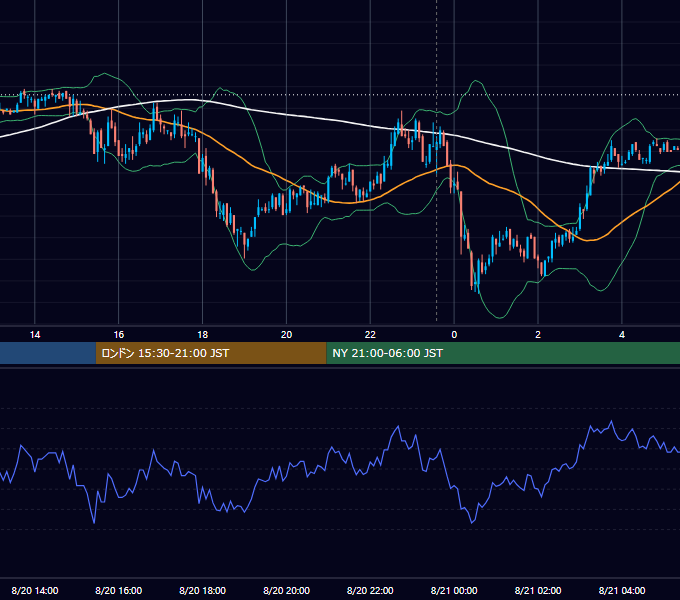Click the 4 hour label on price chart axis
This screenshot has height=600, width=680.
[622, 335]
